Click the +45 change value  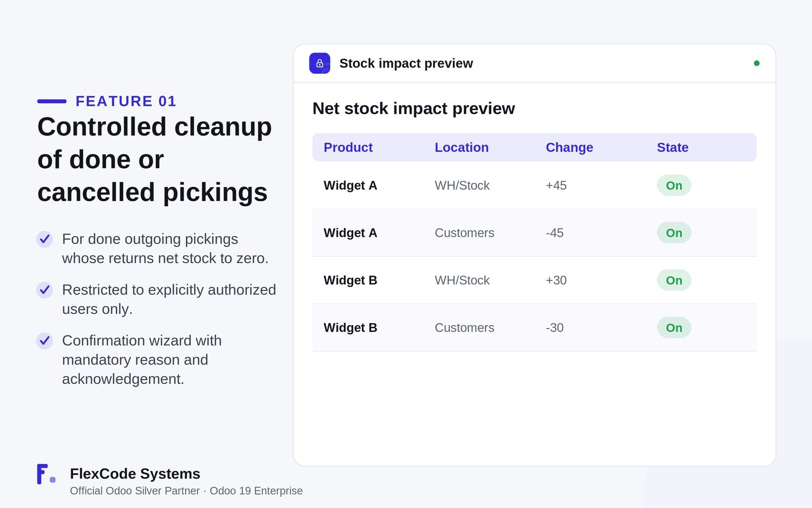[x=556, y=185]
